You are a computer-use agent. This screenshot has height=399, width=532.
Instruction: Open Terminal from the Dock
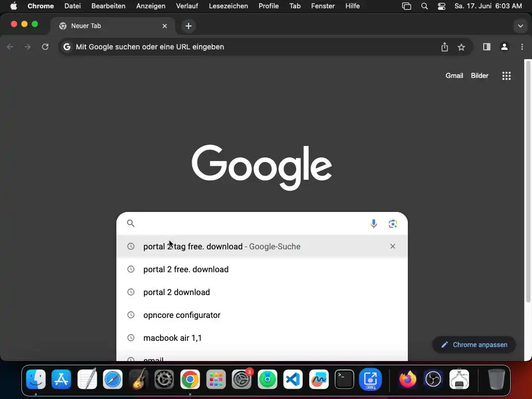coord(344,379)
